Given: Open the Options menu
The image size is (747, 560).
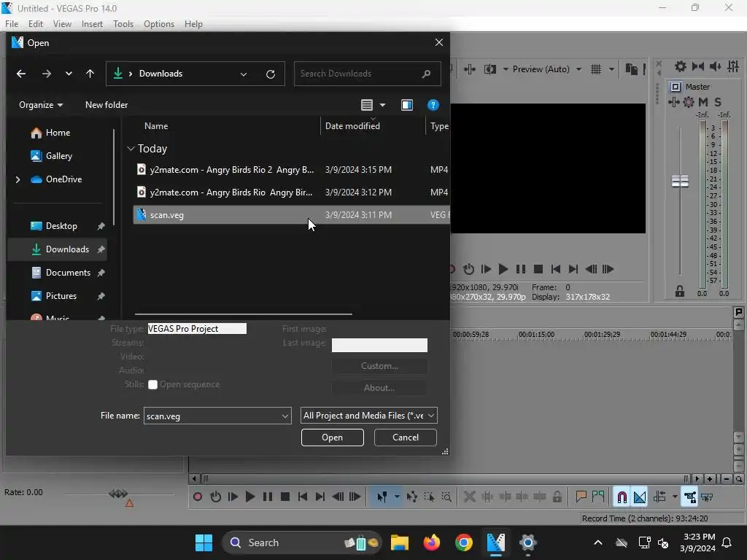Looking at the screenshot, I should (x=159, y=24).
